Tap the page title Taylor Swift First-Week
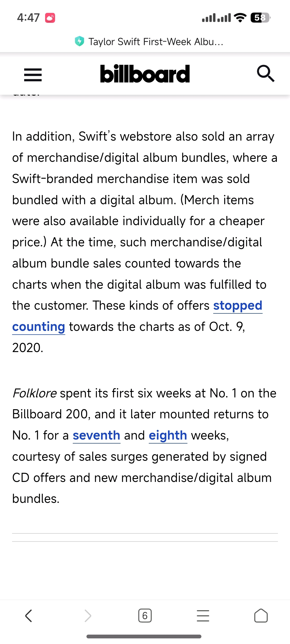The height and width of the screenshot is (644, 290). pyautogui.click(x=156, y=42)
